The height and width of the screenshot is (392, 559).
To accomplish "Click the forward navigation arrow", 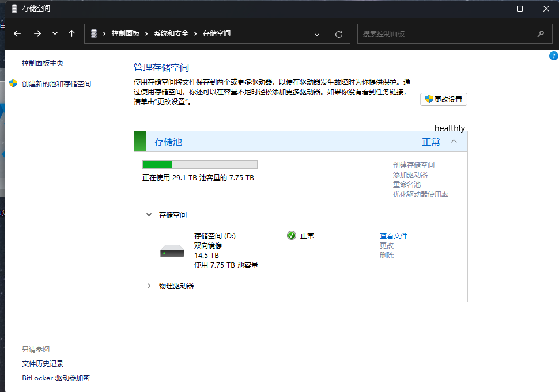I will [x=36, y=33].
